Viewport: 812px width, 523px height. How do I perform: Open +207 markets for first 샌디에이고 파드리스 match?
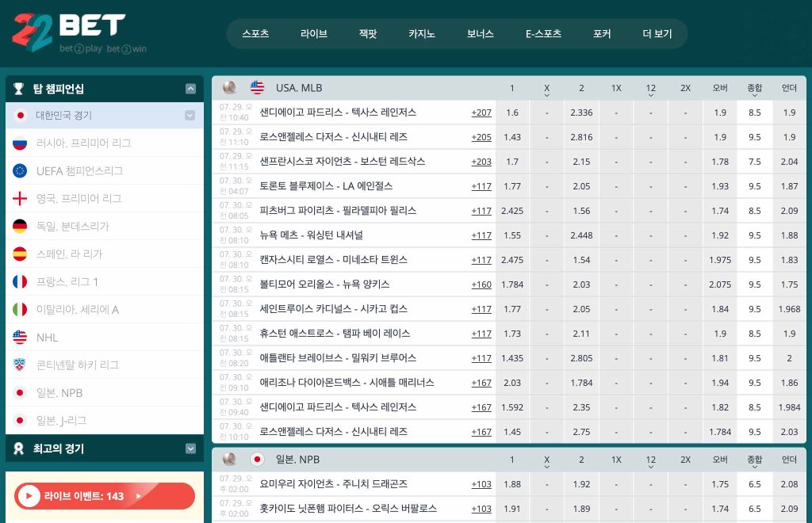coord(481,113)
